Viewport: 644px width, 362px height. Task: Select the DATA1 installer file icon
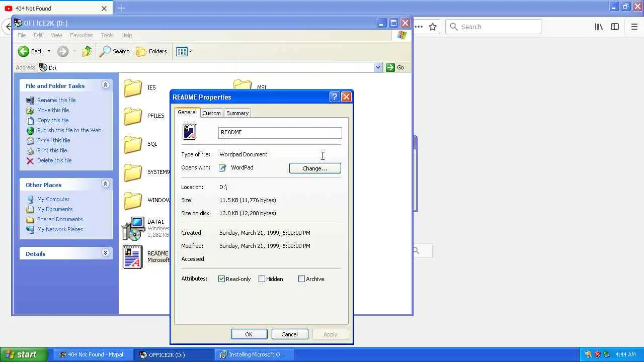[133, 229]
